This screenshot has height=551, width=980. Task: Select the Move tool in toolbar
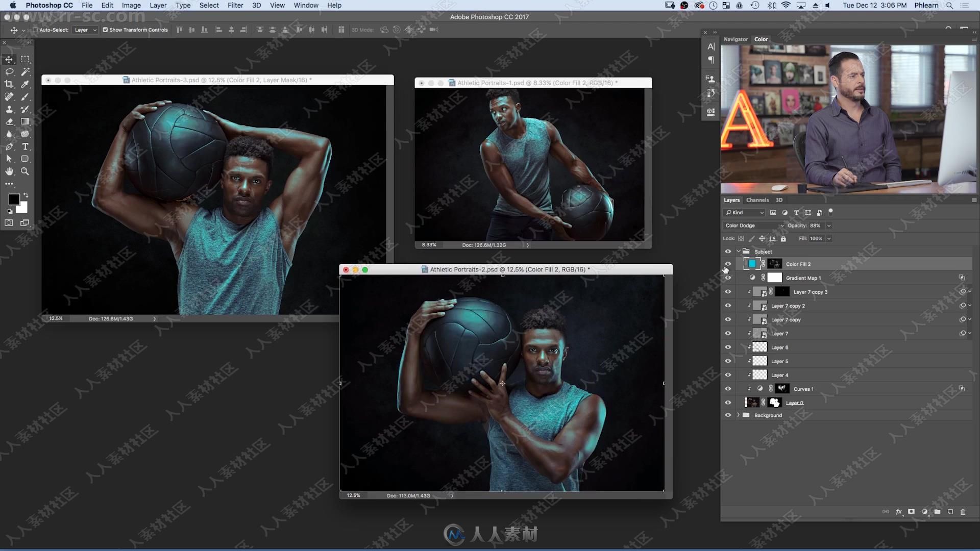[9, 59]
